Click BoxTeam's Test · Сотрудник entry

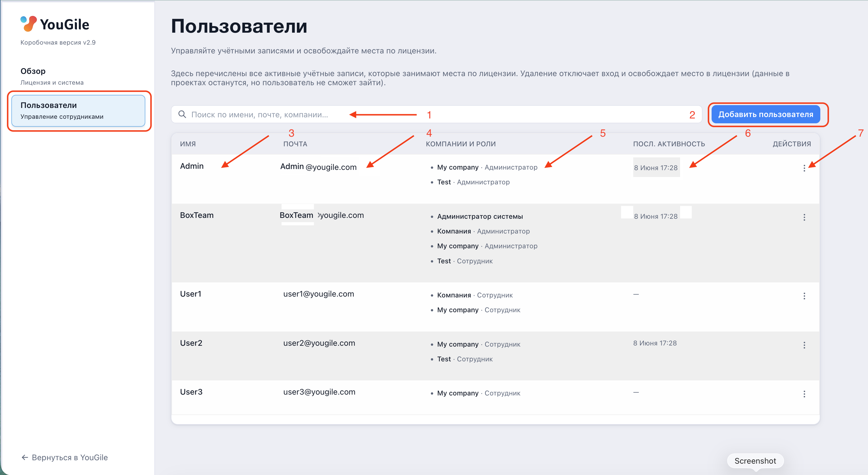[x=465, y=261]
